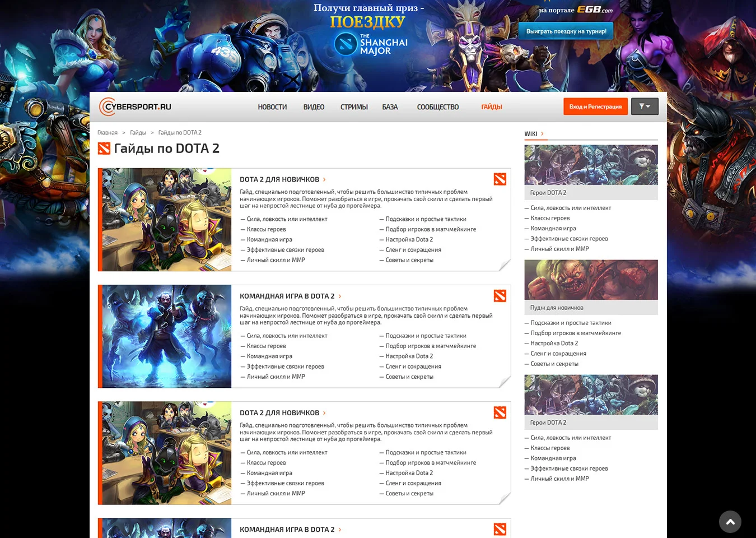756x538 pixels.
Task: Select the ГАЙДЫ navigation item
Action: (x=492, y=107)
